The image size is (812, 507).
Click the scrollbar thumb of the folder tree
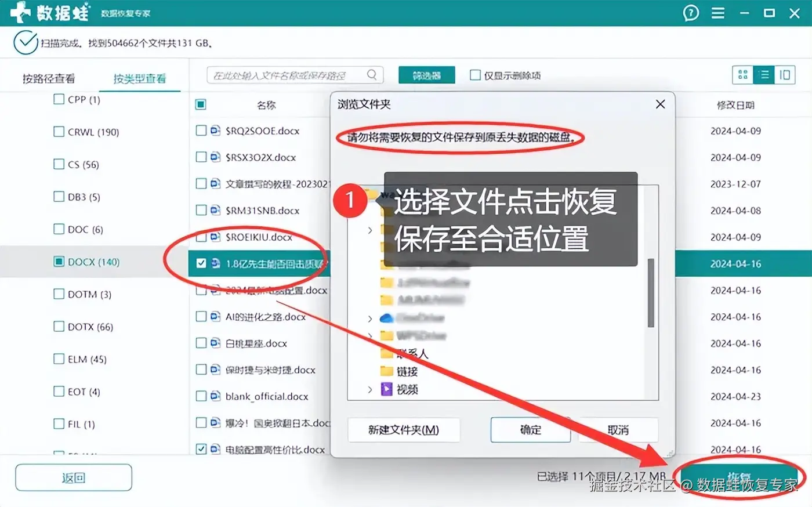coord(651,293)
